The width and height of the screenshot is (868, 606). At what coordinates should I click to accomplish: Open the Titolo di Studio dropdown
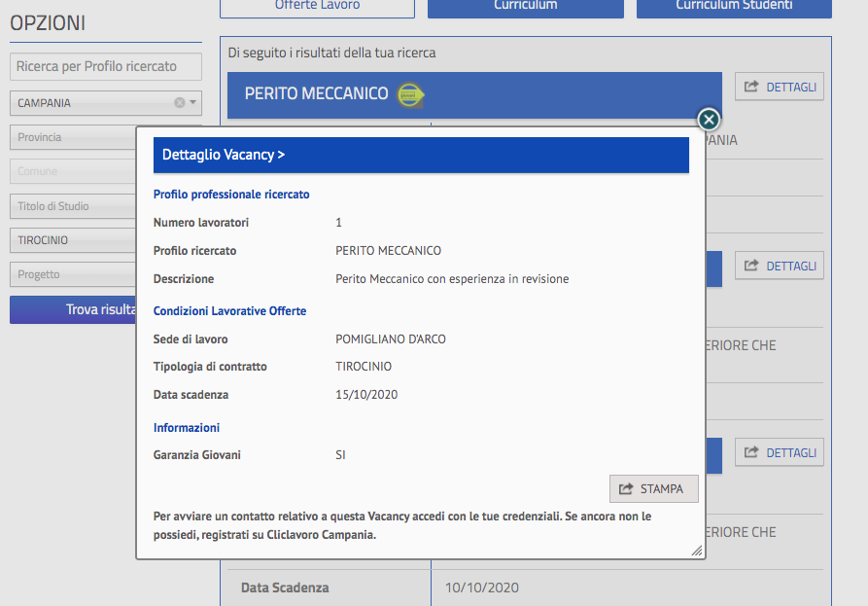(73, 206)
